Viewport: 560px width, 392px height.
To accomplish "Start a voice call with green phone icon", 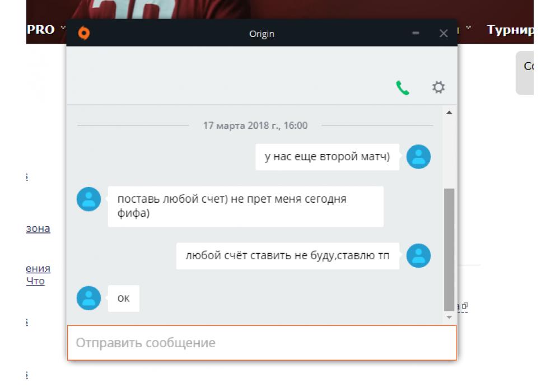I will [403, 88].
